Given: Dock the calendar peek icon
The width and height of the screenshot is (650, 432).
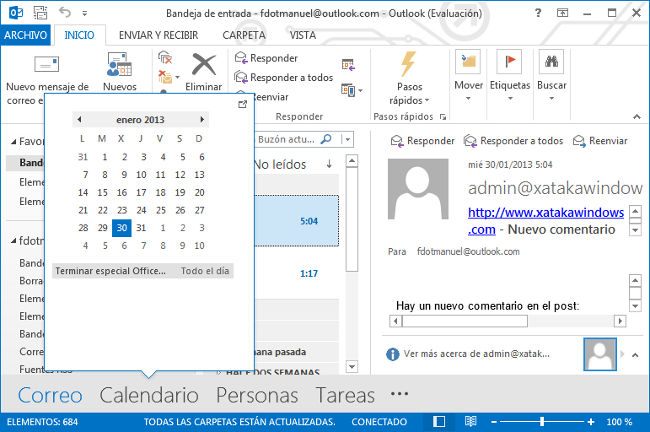Looking at the screenshot, I should coord(243,104).
